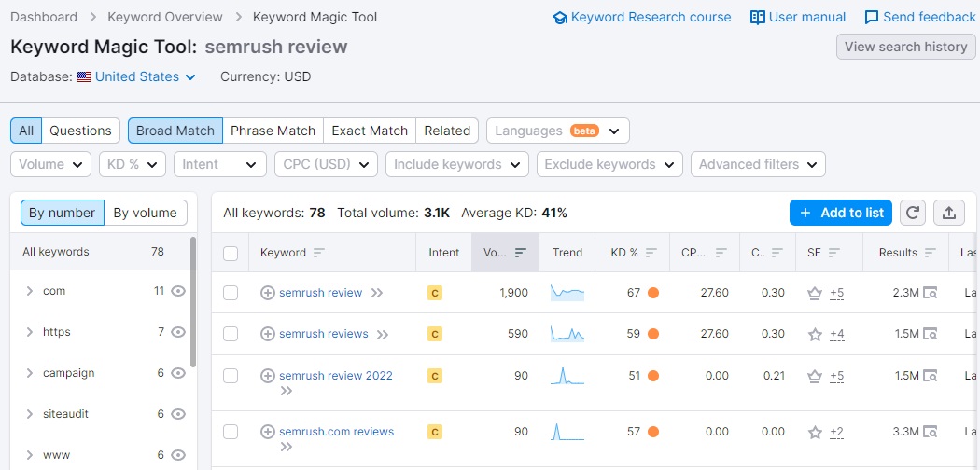Open double-arrow icon after semrush review keyword
This screenshot has height=470, width=980.
376,293
